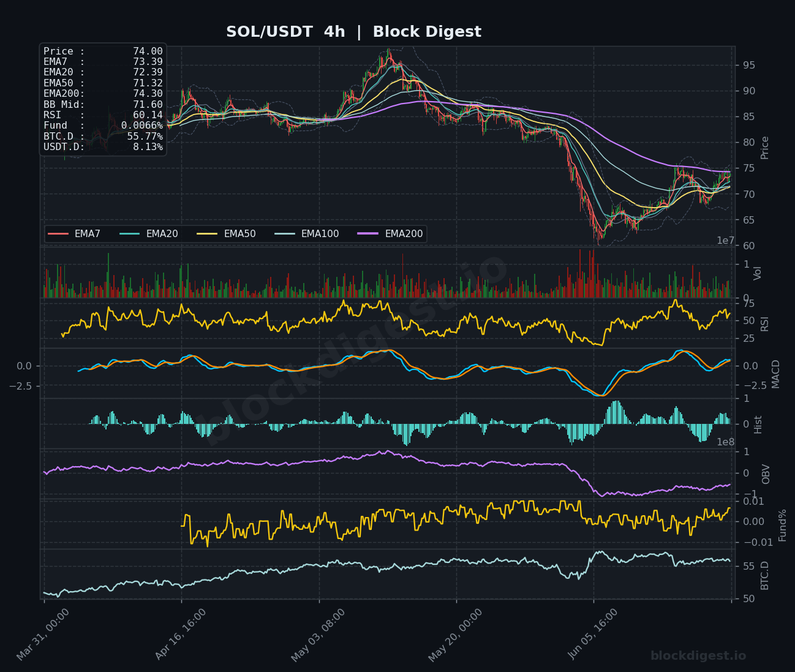Click the 65 price axis tick
The height and width of the screenshot is (672, 795).
click(748, 220)
